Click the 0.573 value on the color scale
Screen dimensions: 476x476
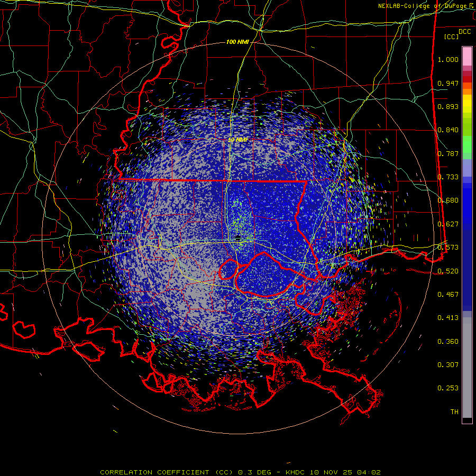[x=448, y=248]
